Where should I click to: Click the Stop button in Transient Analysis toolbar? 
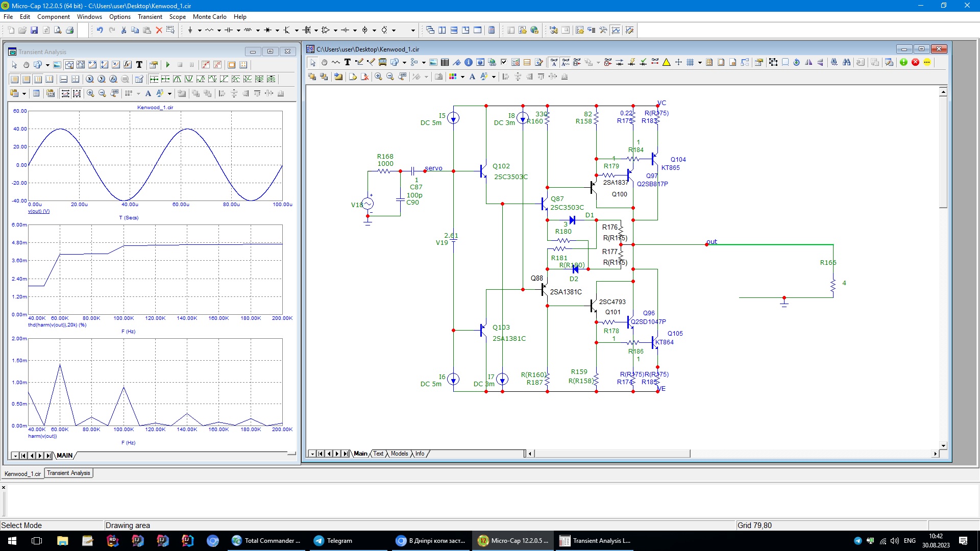pyautogui.click(x=180, y=65)
